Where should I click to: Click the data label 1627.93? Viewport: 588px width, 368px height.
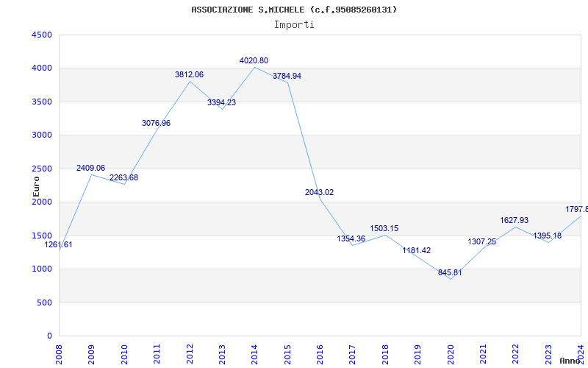[x=514, y=220]
